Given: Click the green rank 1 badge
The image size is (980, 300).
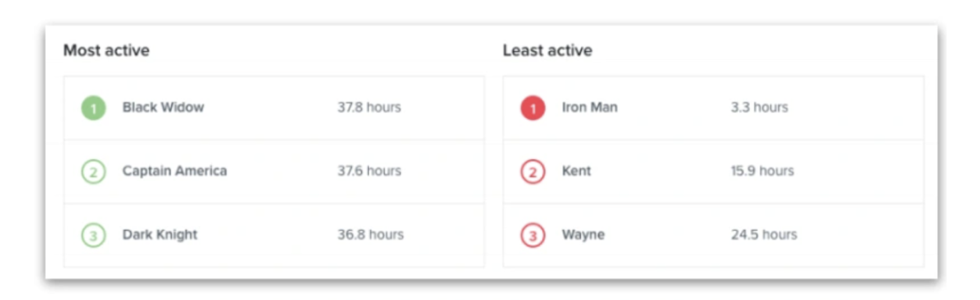Looking at the screenshot, I should (93, 108).
